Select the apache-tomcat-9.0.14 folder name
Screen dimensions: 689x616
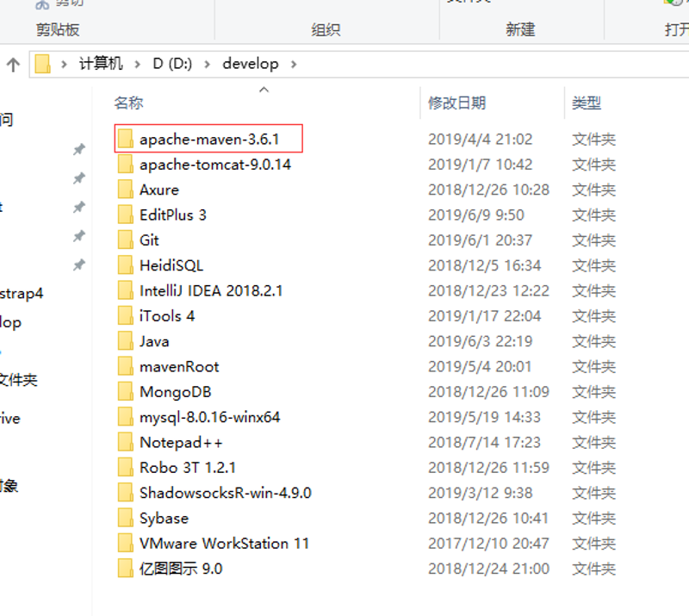215,165
